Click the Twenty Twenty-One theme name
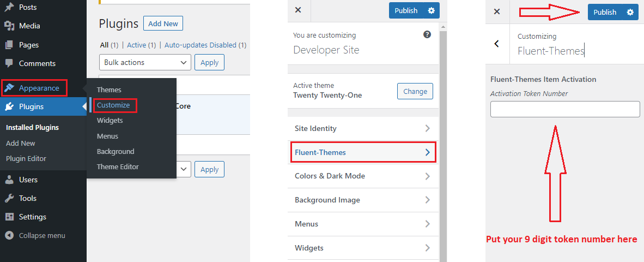644x262 pixels. tap(327, 95)
